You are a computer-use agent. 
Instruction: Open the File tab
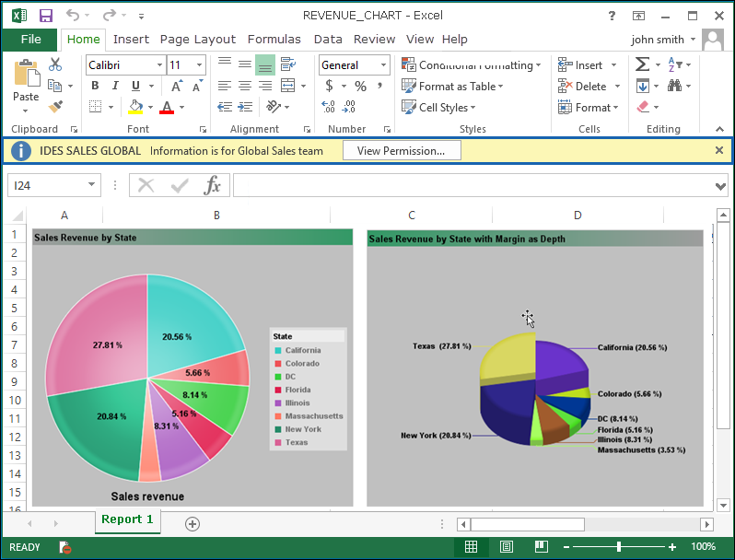click(x=30, y=40)
